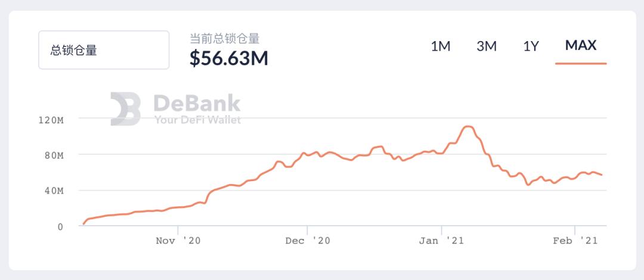
Task: Select the 1M time range tab
Action: 440,46
